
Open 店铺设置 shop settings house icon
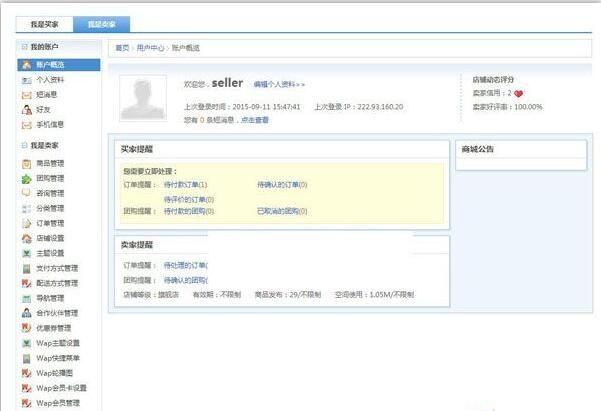(26, 238)
